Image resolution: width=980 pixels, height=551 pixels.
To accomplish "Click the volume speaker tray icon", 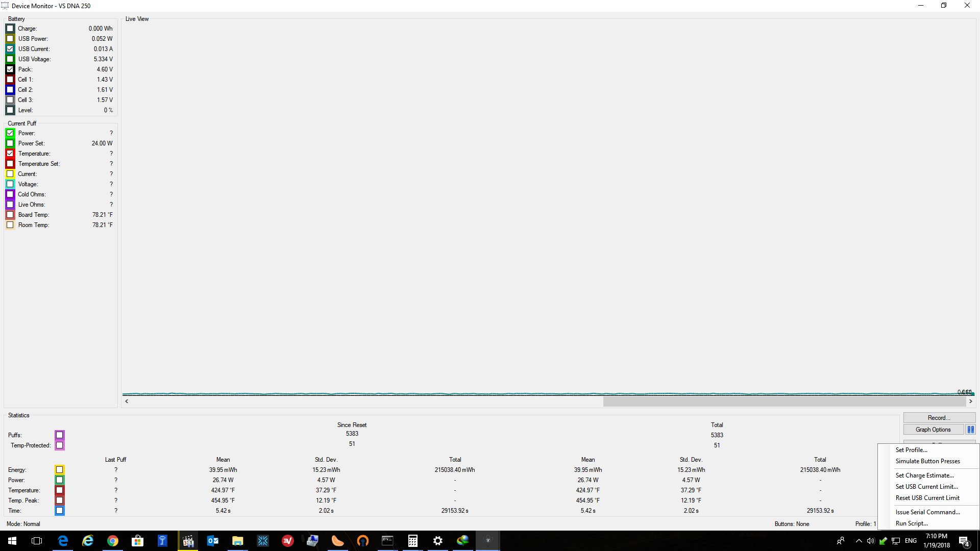I will pos(871,541).
